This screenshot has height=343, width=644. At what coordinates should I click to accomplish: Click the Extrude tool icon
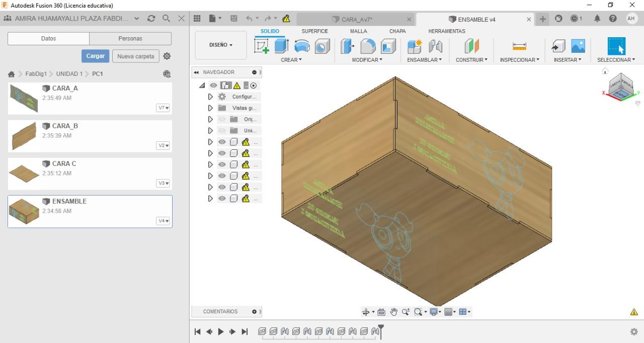pyautogui.click(x=281, y=46)
